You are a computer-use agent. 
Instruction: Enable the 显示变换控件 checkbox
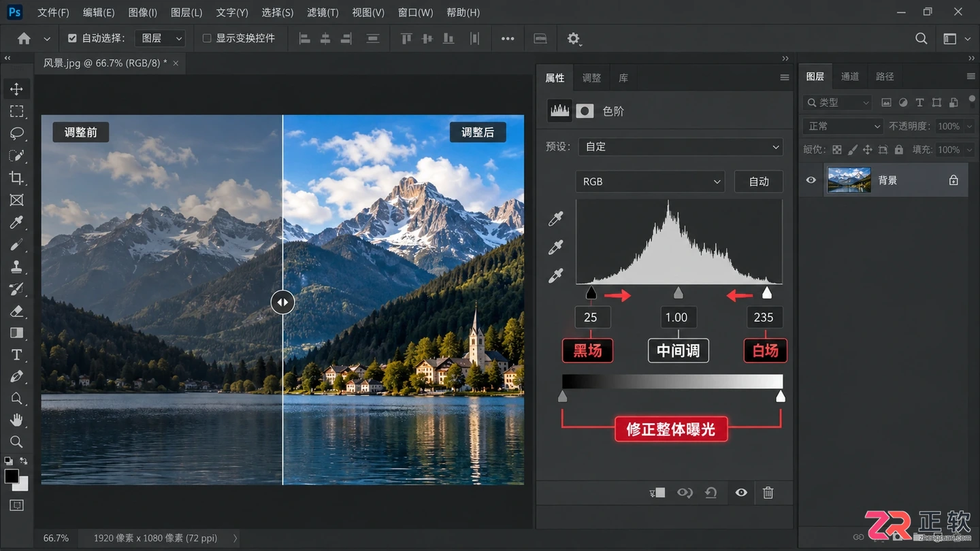(x=207, y=39)
